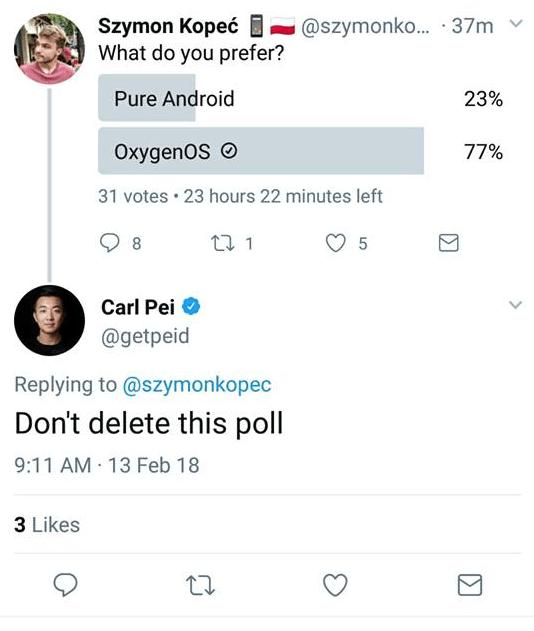This screenshot has width=534, height=631.
Task: Open Szymon Kopeć's profile picture
Action: tap(49, 49)
